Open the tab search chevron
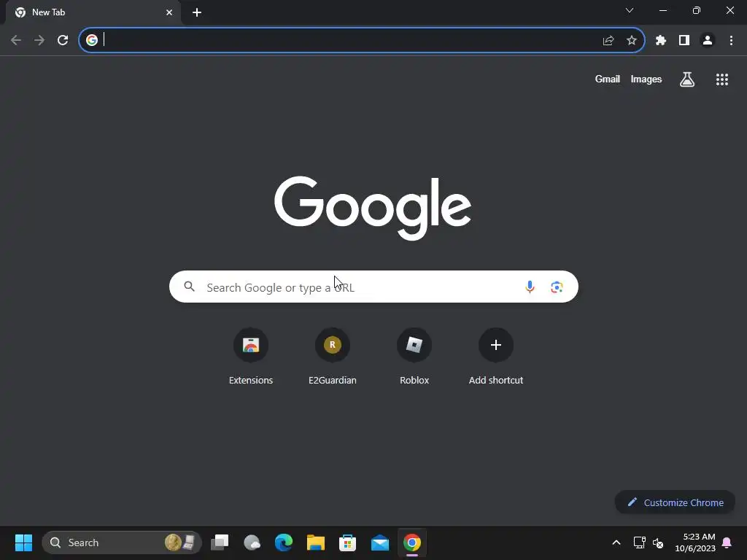747x560 pixels. [x=630, y=10]
